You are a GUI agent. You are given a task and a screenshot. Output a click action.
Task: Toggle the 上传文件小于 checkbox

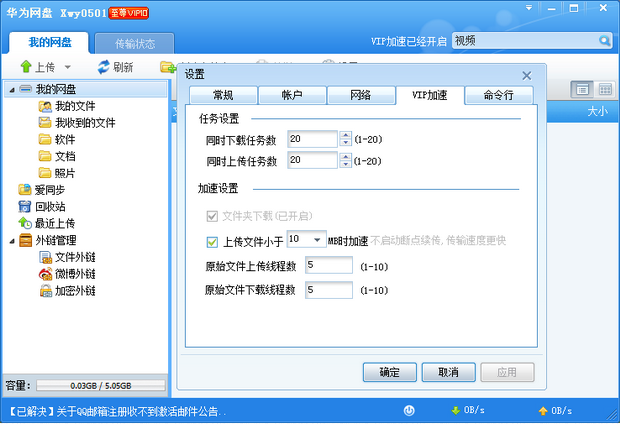pyautogui.click(x=212, y=242)
